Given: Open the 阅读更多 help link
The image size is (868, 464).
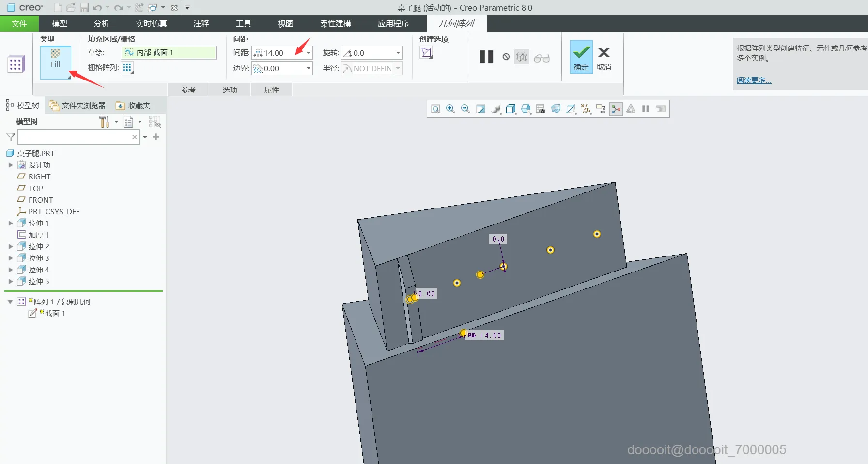Looking at the screenshot, I should coord(754,80).
